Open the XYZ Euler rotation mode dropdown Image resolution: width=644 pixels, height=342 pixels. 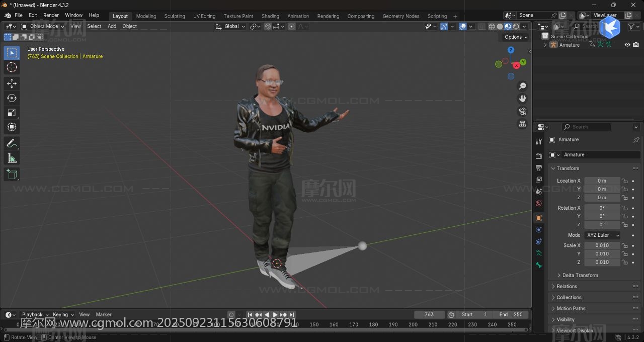[602, 235]
